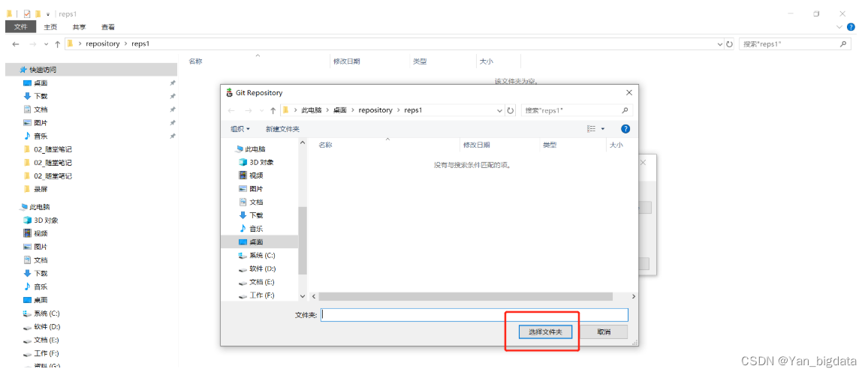
Task: Change view layout icon in dialog
Action: click(591, 129)
